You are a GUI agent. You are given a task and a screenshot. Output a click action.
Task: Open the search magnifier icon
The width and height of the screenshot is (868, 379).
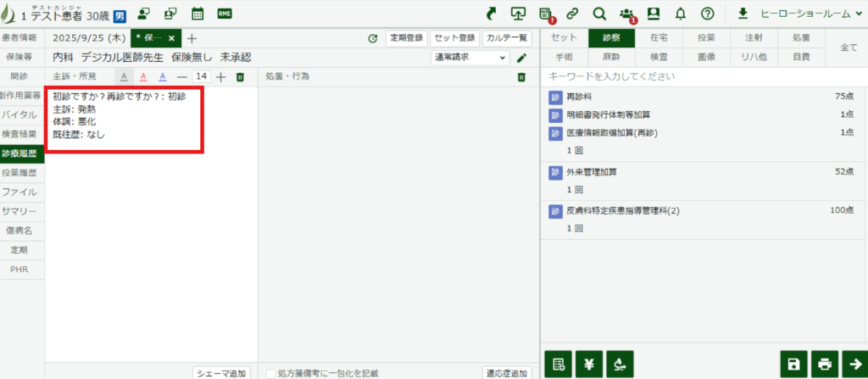click(x=599, y=14)
